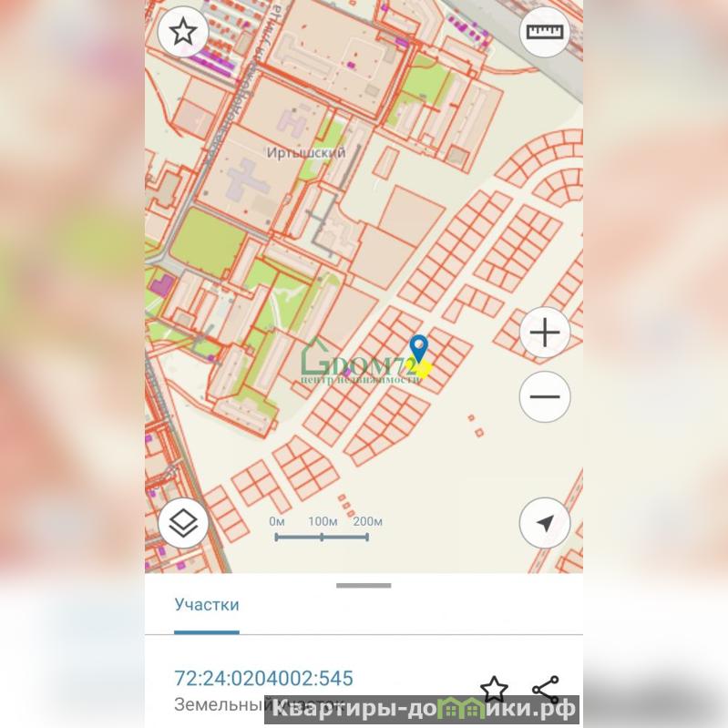Image resolution: width=728 pixels, height=728 pixels.
Task: Click the purple building near the park
Action: point(162,285)
